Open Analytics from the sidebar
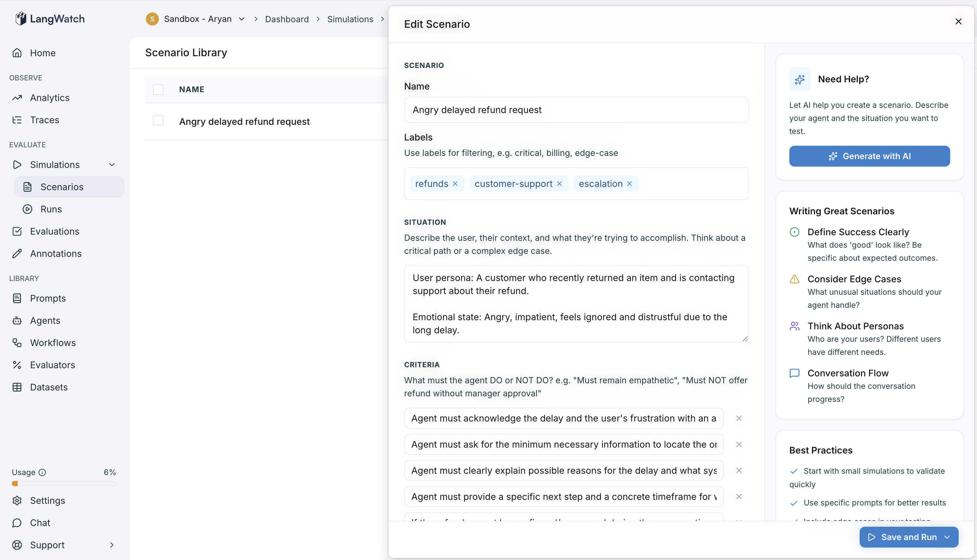Viewport: 977px width, 560px height. tap(50, 98)
